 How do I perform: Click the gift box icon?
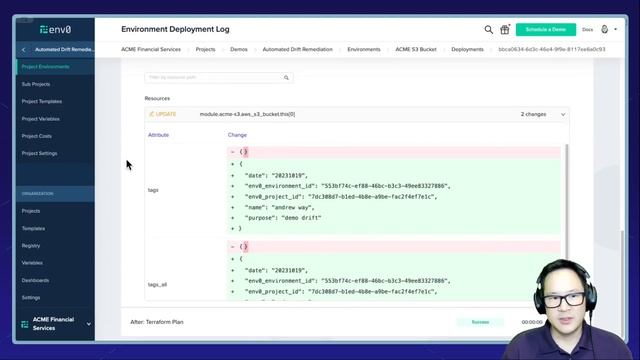[505, 29]
